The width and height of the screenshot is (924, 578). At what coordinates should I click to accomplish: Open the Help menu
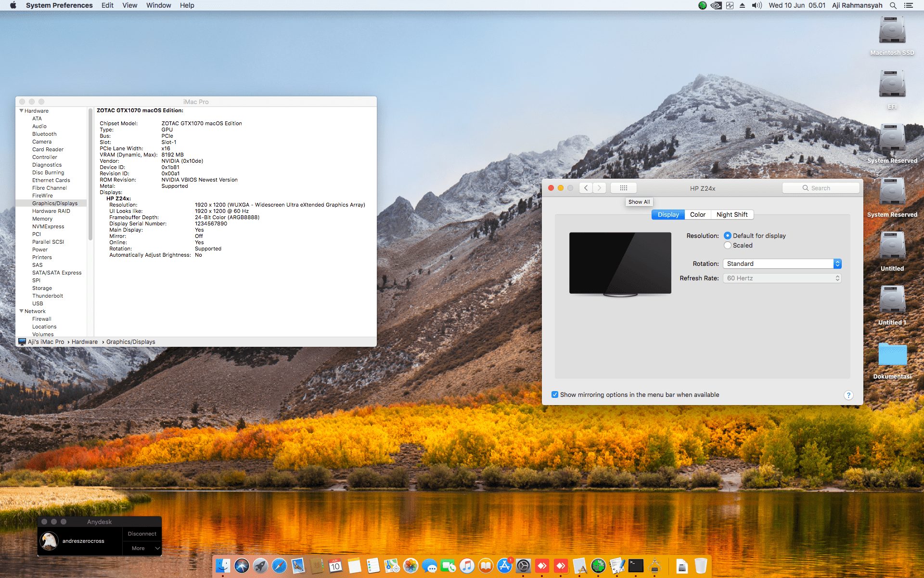coord(187,5)
